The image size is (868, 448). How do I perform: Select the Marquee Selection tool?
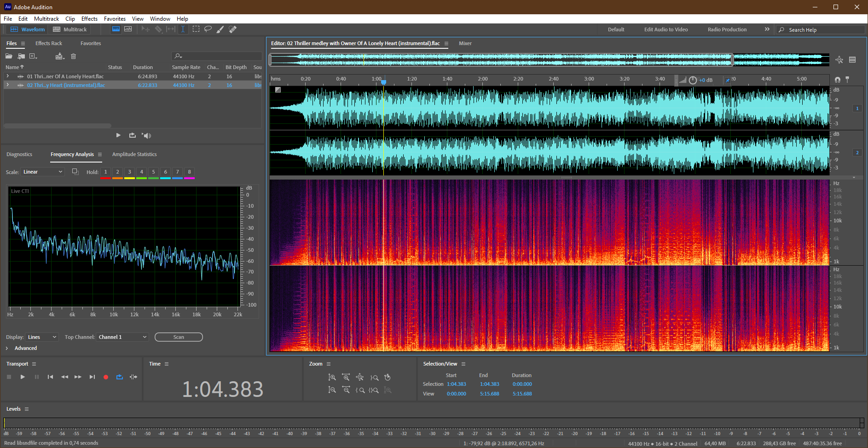point(196,29)
